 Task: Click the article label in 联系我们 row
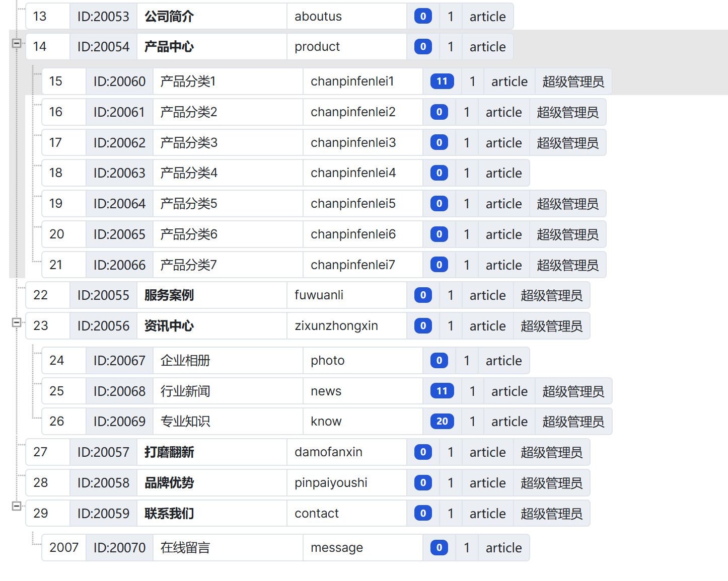[487, 514]
